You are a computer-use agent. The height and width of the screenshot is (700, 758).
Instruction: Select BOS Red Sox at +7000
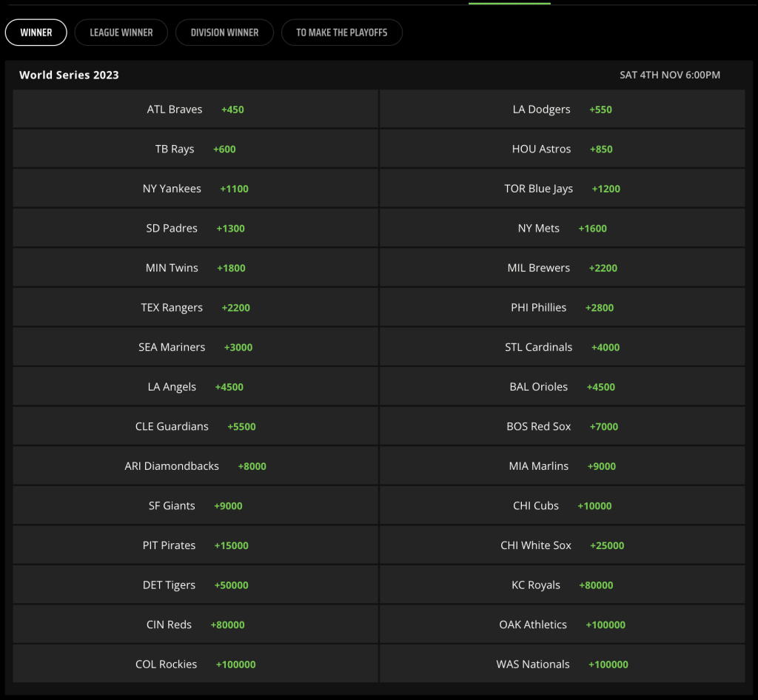(563, 426)
